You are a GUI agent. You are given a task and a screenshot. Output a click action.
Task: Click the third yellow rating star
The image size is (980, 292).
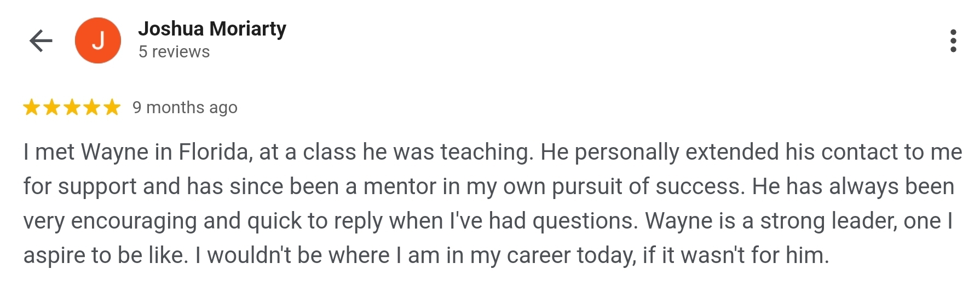pos(72,107)
